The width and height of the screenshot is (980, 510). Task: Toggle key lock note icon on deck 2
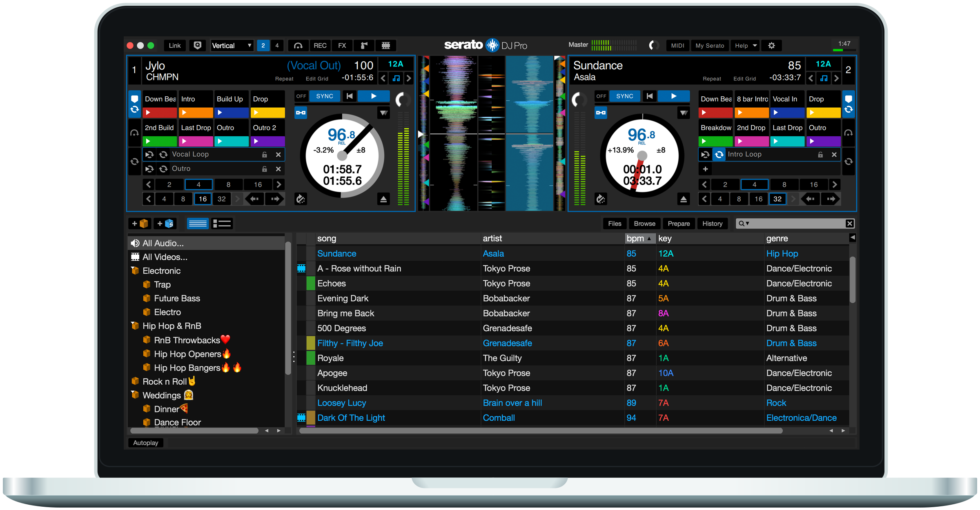tap(824, 78)
